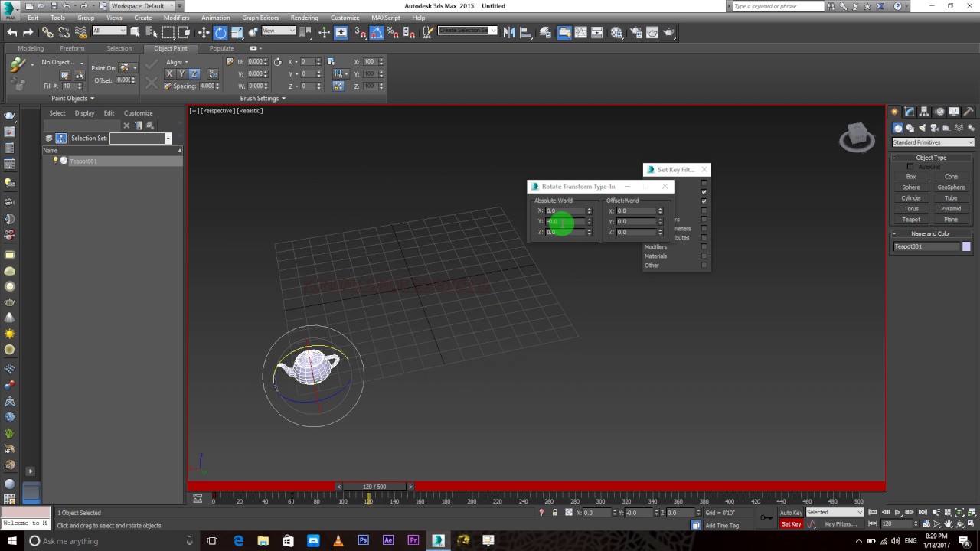Check the Materials key filter checkbox
The image size is (980, 551).
coord(704,256)
